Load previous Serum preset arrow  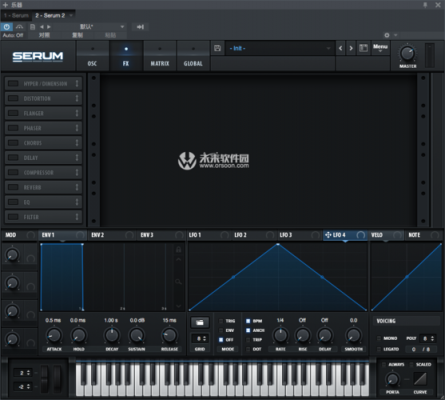[340, 48]
